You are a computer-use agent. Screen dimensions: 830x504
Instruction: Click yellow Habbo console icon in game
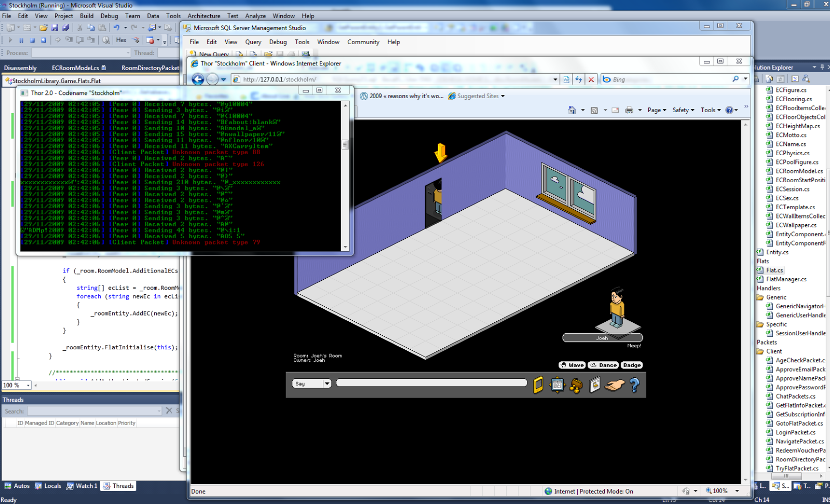(x=538, y=385)
